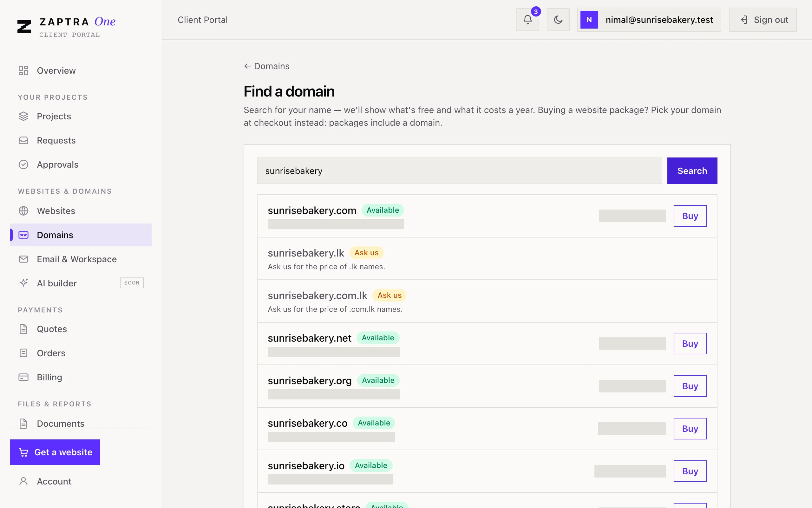812x508 pixels.
Task: Click the Account person icon
Action: [23, 481]
